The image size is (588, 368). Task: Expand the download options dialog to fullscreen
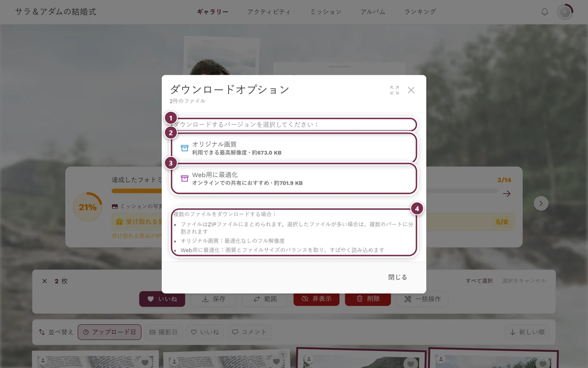coord(394,90)
